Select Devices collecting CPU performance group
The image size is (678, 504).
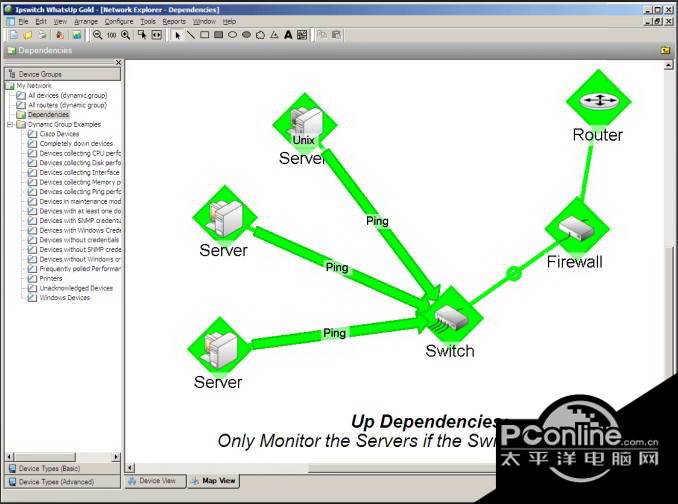tap(80, 153)
